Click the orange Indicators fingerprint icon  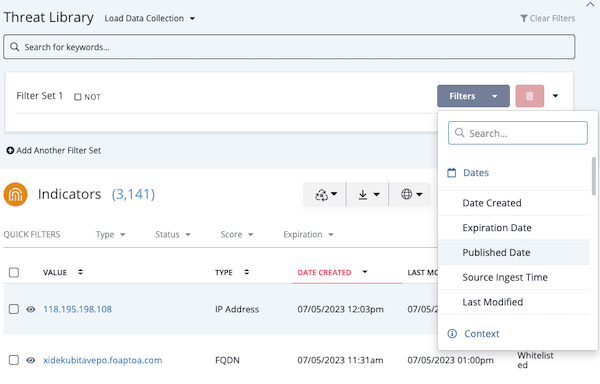(x=15, y=194)
